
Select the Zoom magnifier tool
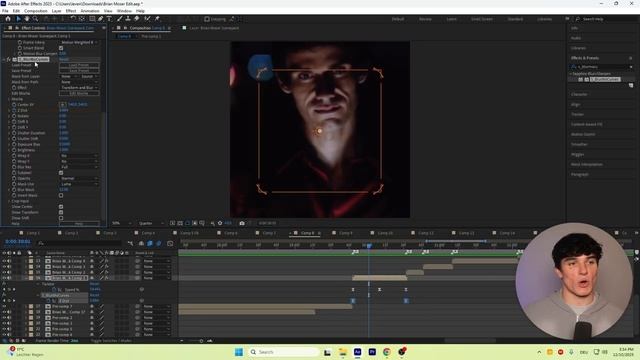point(35,19)
